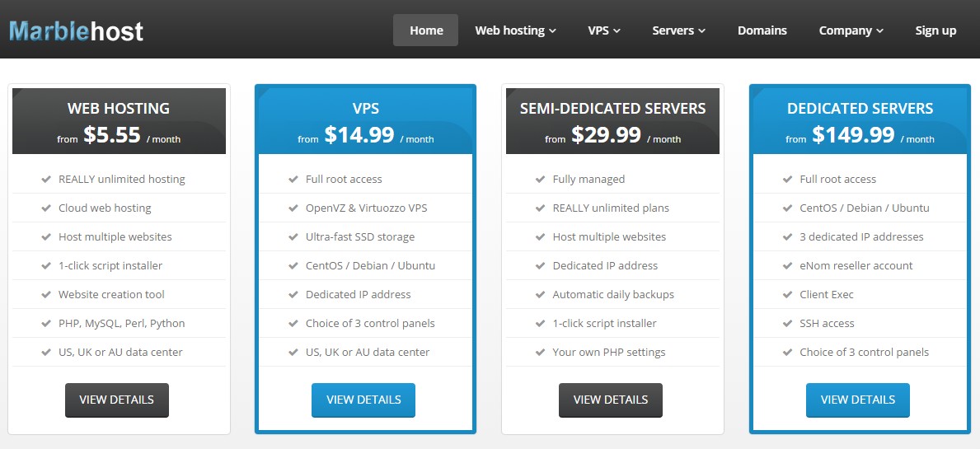Click checkmark icon next to Ultra-fast SSD storage
The image size is (980, 449).
click(x=293, y=236)
